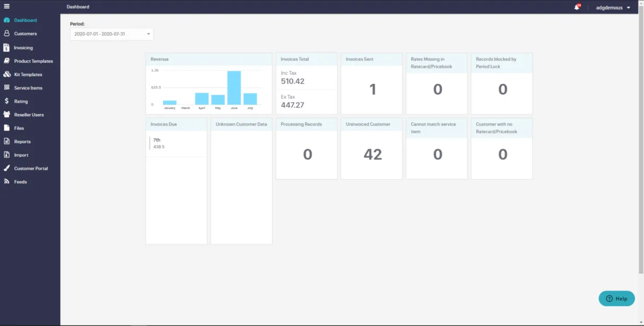Screen dimensions: 644x326
Task: Expand the Period date range dropdown
Action: point(112,34)
